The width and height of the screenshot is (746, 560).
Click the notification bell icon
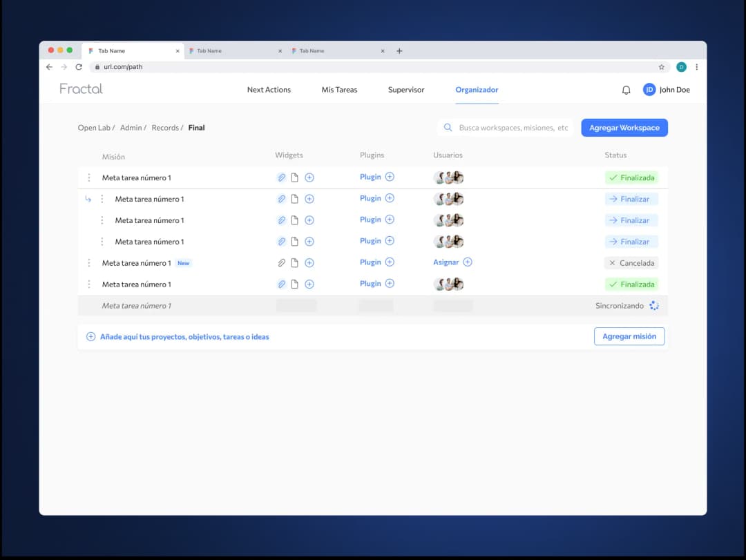(x=626, y=90)
